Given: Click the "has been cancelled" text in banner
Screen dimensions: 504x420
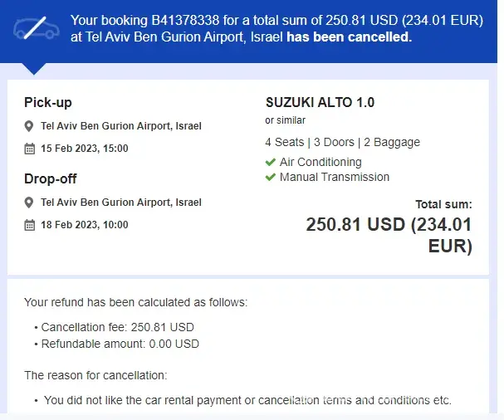Looking at the screenshot, I should (x=349, y=37).
